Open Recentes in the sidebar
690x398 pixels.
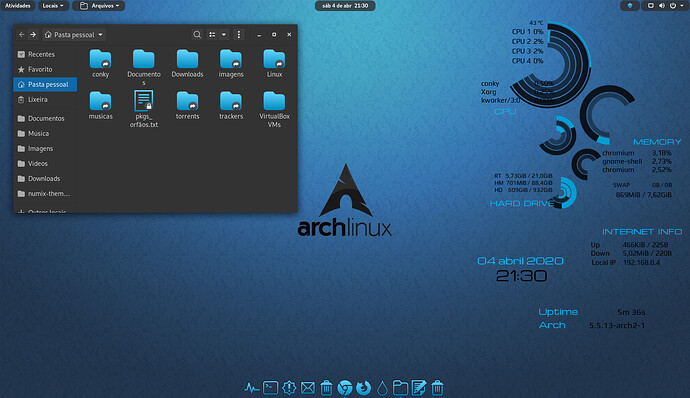coord(45,54)
